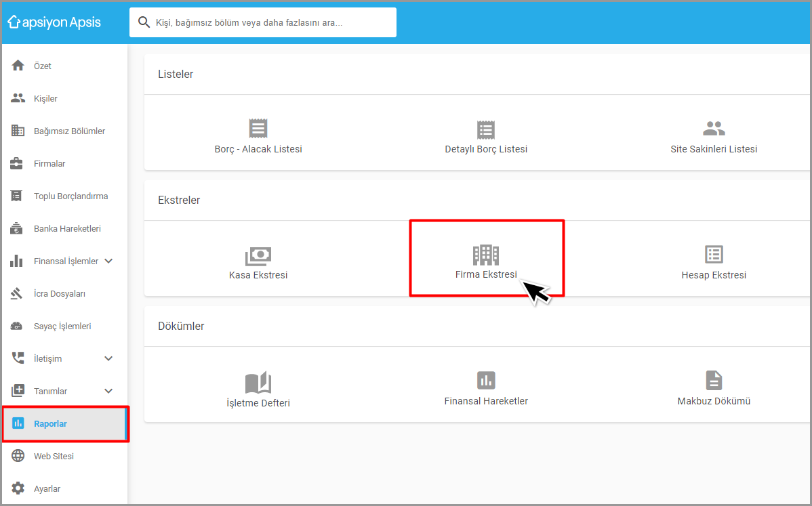Click the Banka Hareketleri bank icon
This screenshot has height=506, width=812.
pyautogui.click(x=16, y=229)
